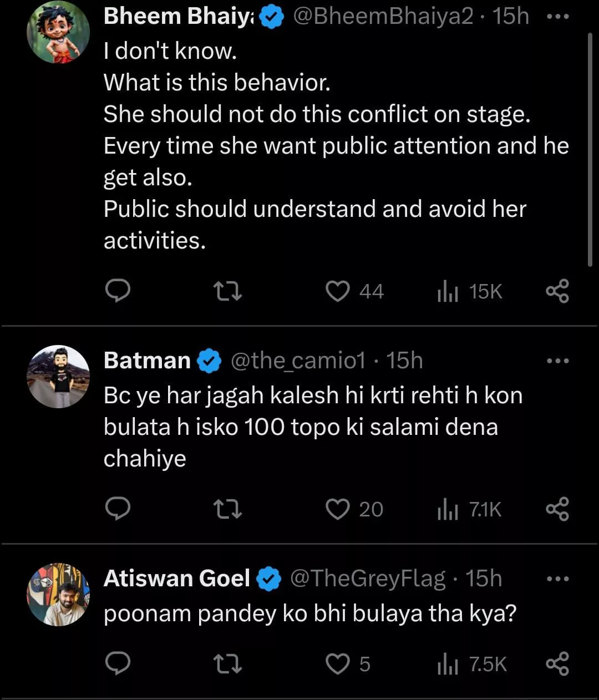Viewport: 599px width, 700px height.
Task: Retweet Atiswan Goel's post
Action: coord(228,663)
